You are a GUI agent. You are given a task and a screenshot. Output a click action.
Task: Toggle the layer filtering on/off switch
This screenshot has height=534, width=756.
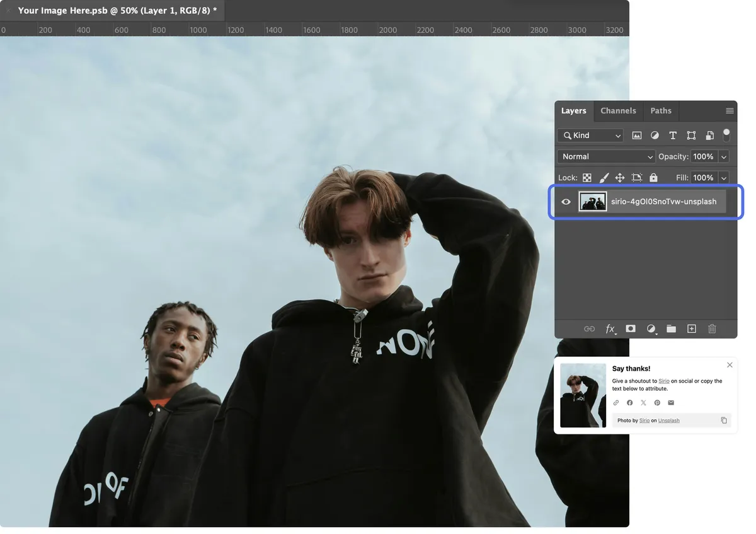726,135
